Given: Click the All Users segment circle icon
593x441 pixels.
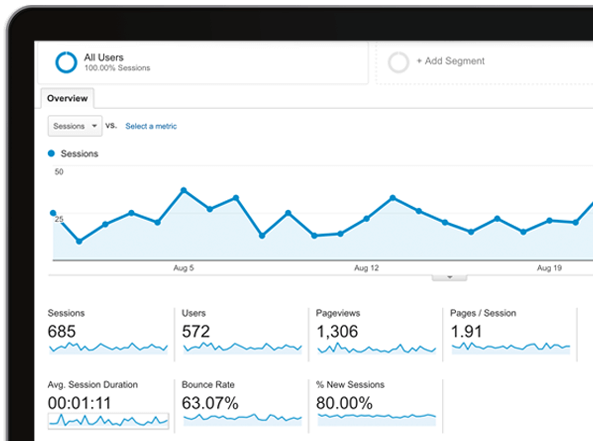Looking at the screenshot, I should (66, 62).
